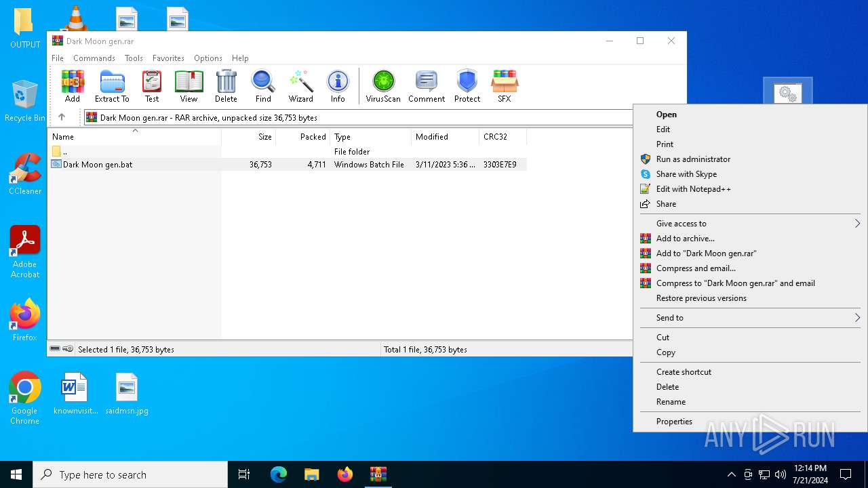
Task: Open the Comment tool
Action: click(x=427, y=86)
